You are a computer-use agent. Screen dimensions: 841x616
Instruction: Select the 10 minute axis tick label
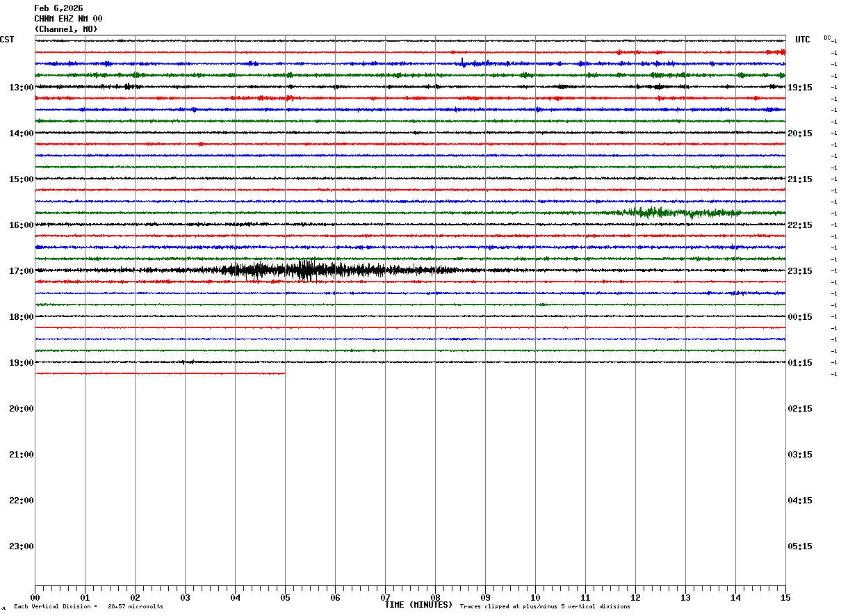535,597
